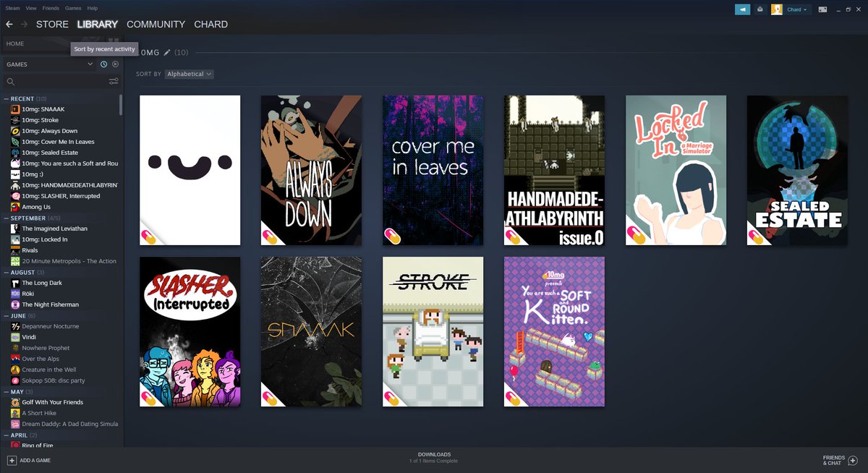This screenshot has height=473, width=868.
Task: Collapse the RECENT section
Action: point(6,98)
